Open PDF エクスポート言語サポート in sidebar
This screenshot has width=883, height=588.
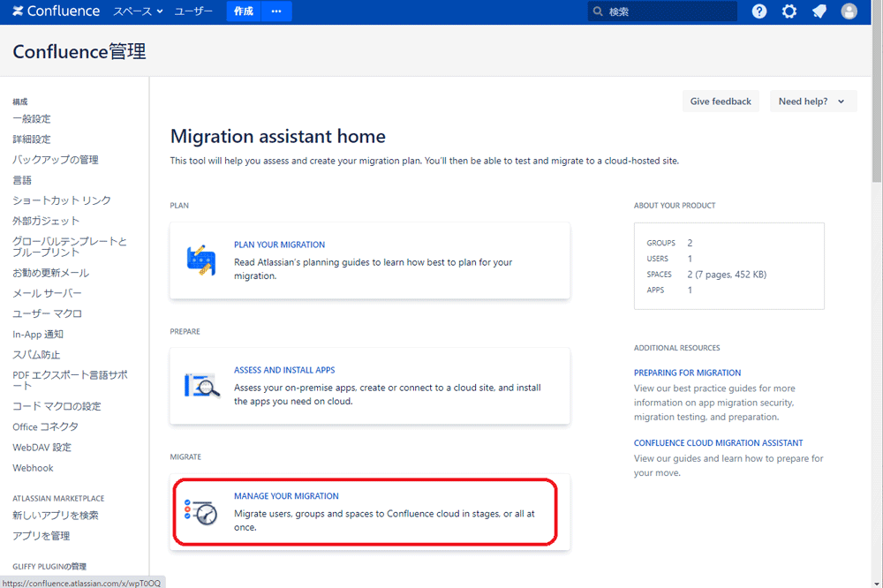pos(70,381)
